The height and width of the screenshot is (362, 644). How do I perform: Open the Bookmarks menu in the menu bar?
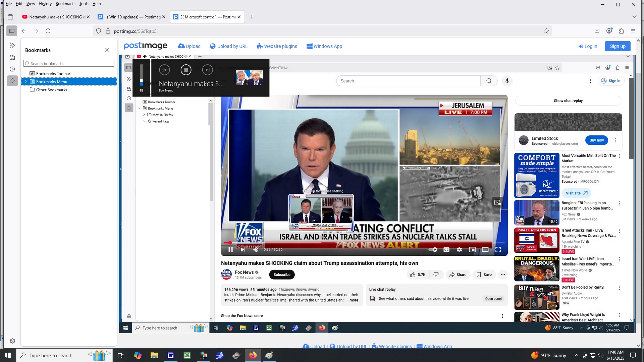click(65, 4)
